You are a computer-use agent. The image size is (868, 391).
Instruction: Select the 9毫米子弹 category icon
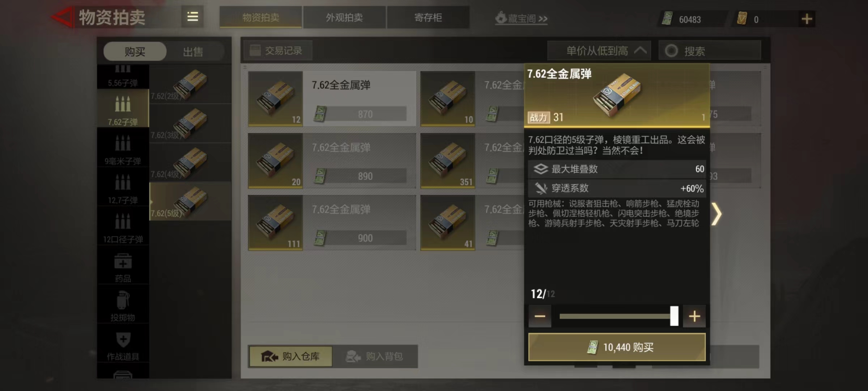click(123, 143)
